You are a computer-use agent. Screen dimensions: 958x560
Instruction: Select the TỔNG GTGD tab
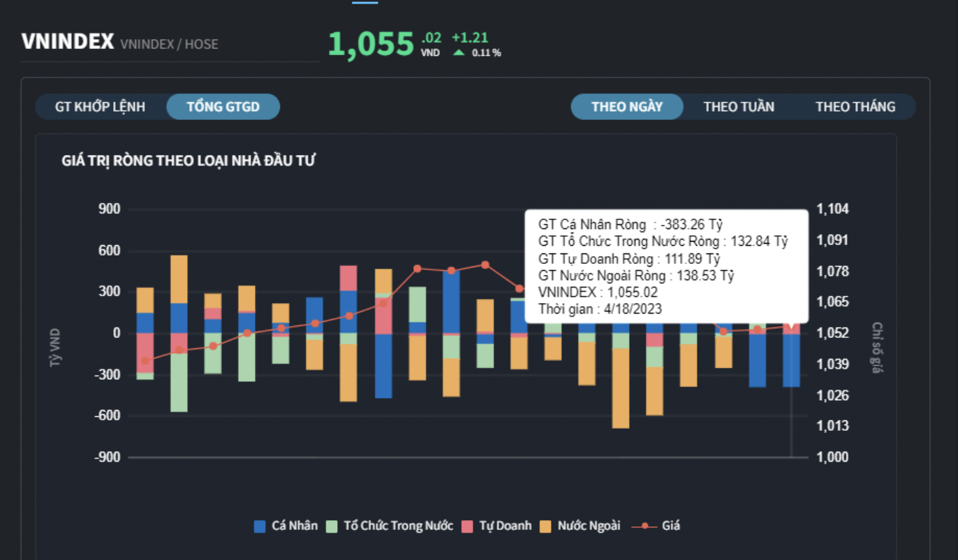pos(223,107)
